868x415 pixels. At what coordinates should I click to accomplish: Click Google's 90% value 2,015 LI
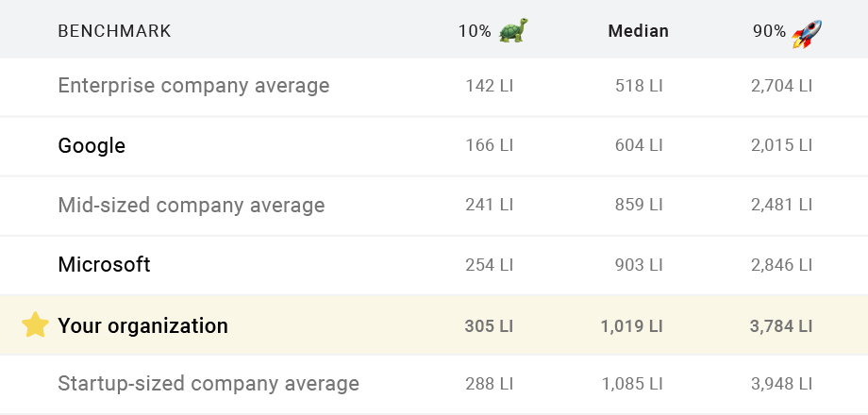(x=781, y=146)
